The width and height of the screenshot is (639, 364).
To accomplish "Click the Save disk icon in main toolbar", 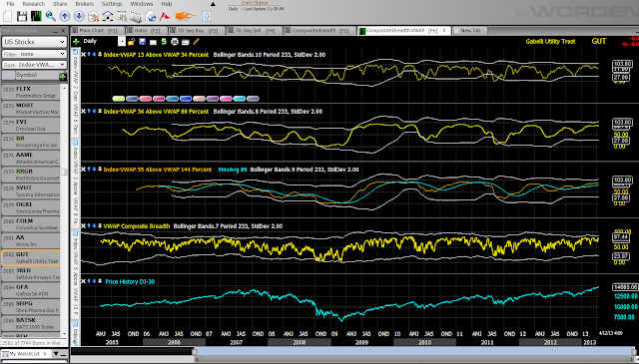I will [22, 16].
